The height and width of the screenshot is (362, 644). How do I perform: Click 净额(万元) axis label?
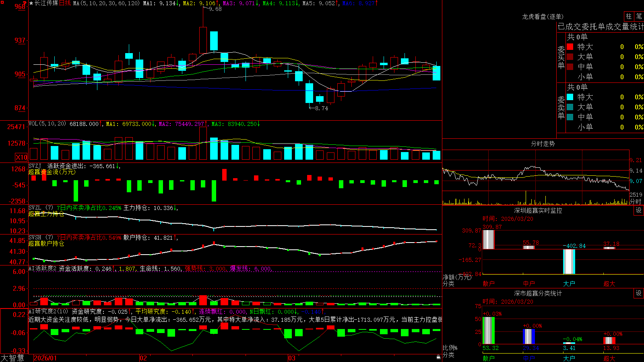[x=457, y=277]
